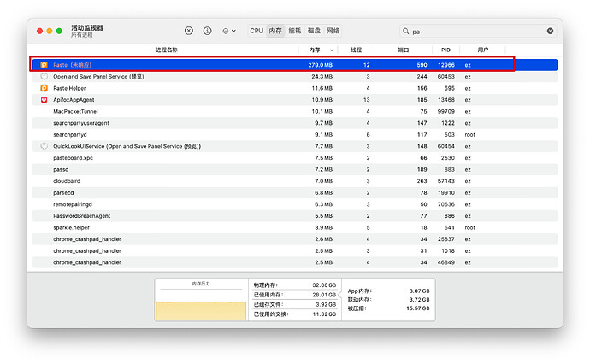Switch to the CPU tab
590x364 pixels.
coord(257,31)
